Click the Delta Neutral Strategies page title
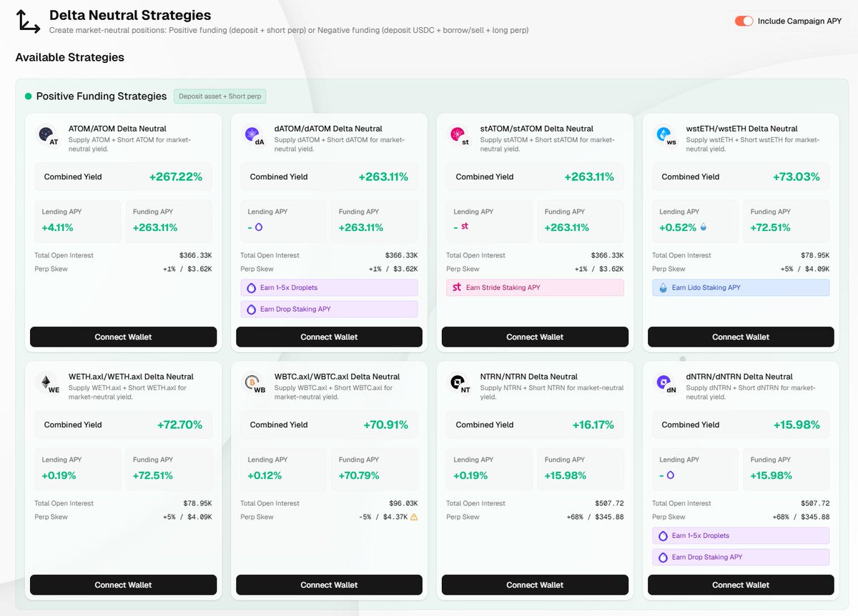Screen dimensions: 858x616 tap(130, 15)
